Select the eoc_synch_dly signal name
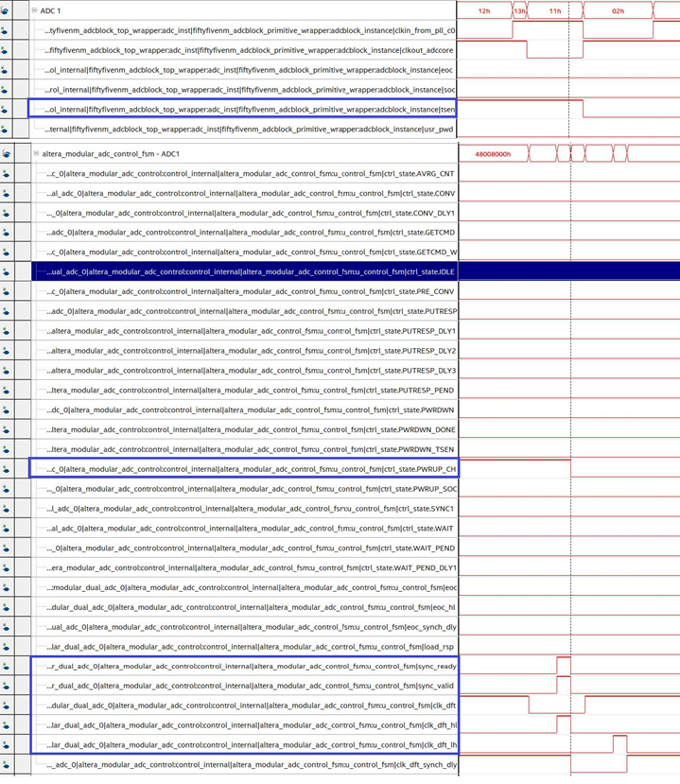This screenshot has width=680, height=784. point(252,627)
